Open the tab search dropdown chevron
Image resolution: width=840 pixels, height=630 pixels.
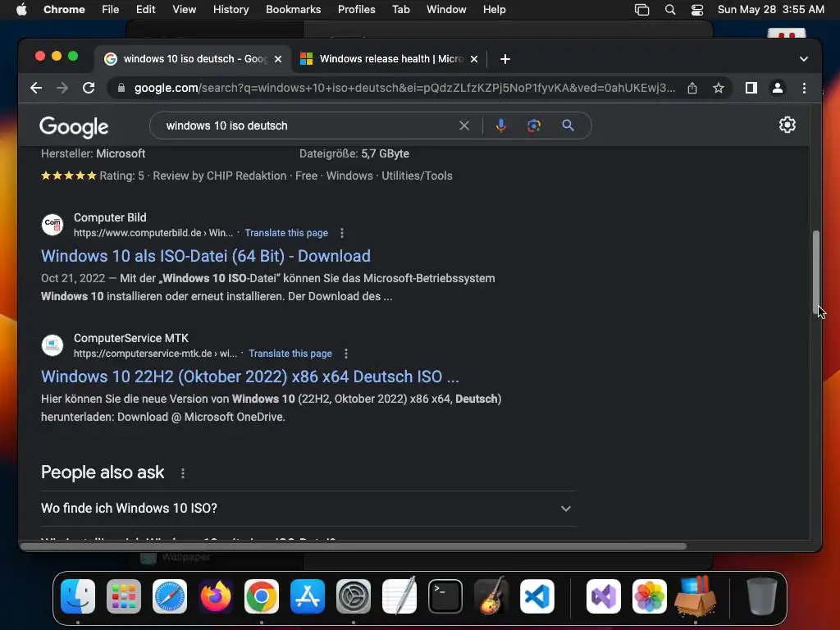point(804,59)
